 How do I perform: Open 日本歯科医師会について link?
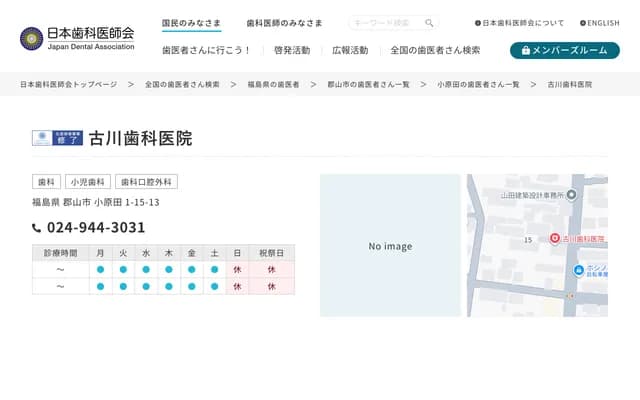click(522, 23)
